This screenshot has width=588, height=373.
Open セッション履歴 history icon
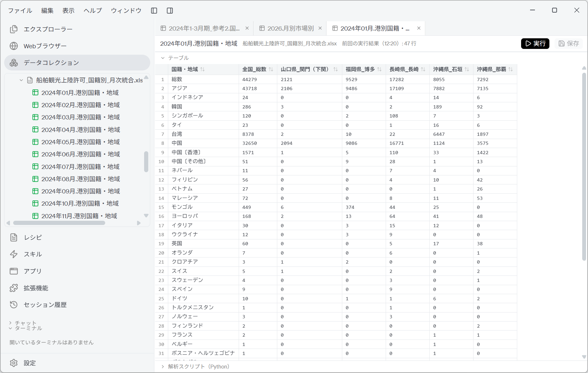[14, 305]
